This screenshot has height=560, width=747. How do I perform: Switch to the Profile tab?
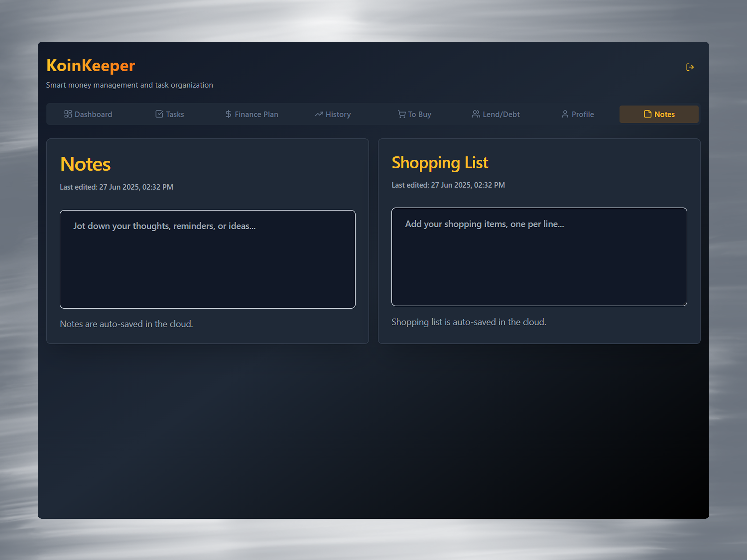point(578,114)
